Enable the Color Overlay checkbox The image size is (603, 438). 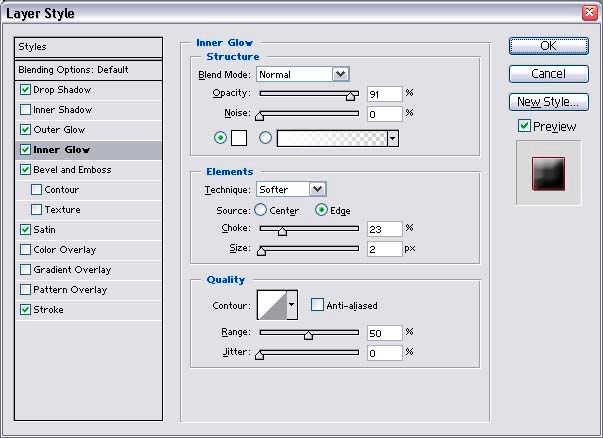tap(25, 250)
